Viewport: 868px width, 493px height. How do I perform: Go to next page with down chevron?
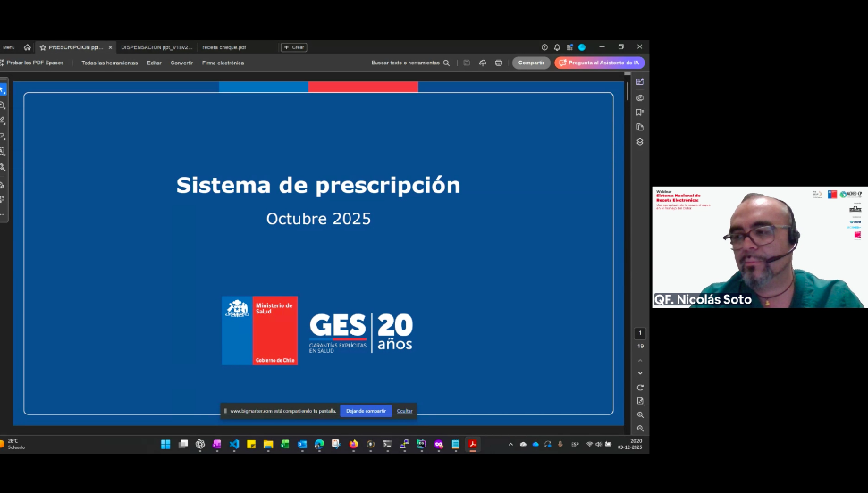tap(640, 373)
